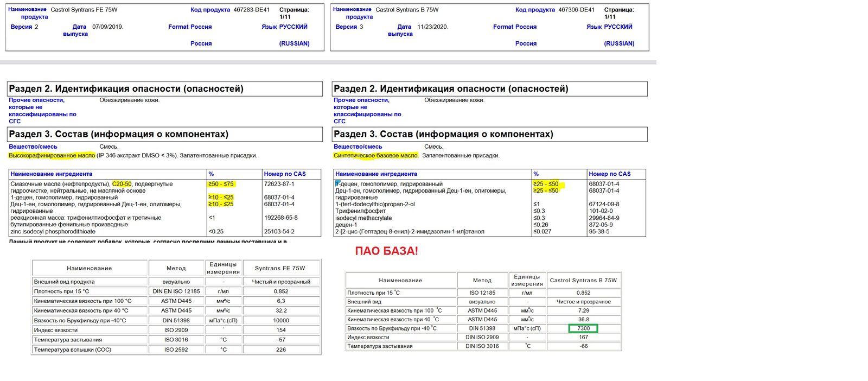The image size is (868, 381).
Task: Click highlighted text 'Синтетическое базовое масло'
Action: [376, 155]
